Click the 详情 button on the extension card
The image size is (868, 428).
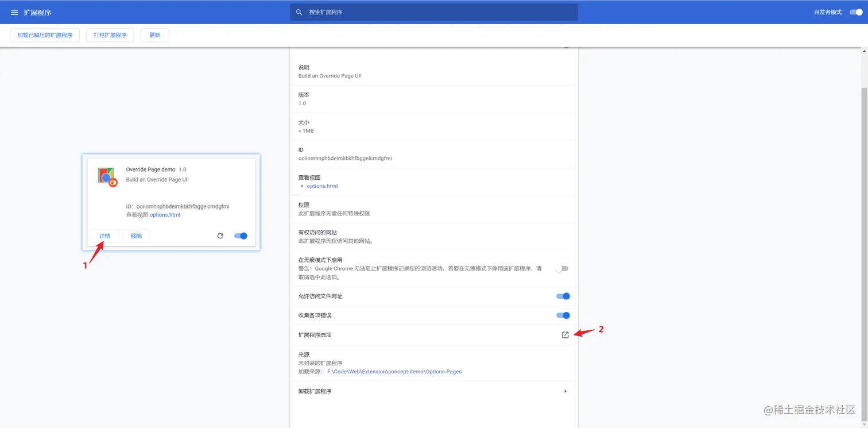104,236
